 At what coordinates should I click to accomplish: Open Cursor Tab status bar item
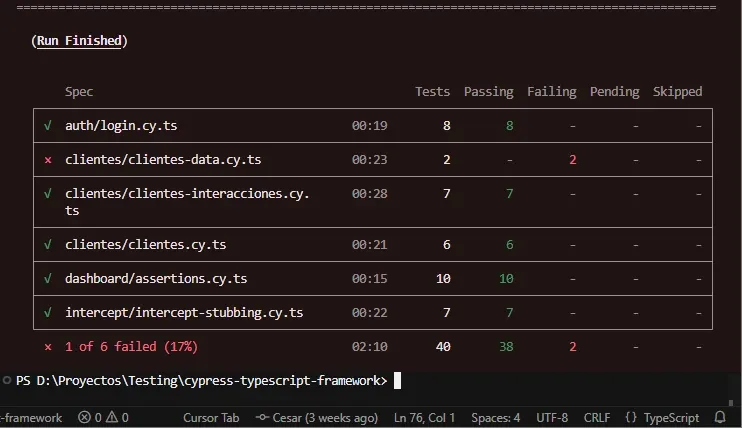click(211, 418)
